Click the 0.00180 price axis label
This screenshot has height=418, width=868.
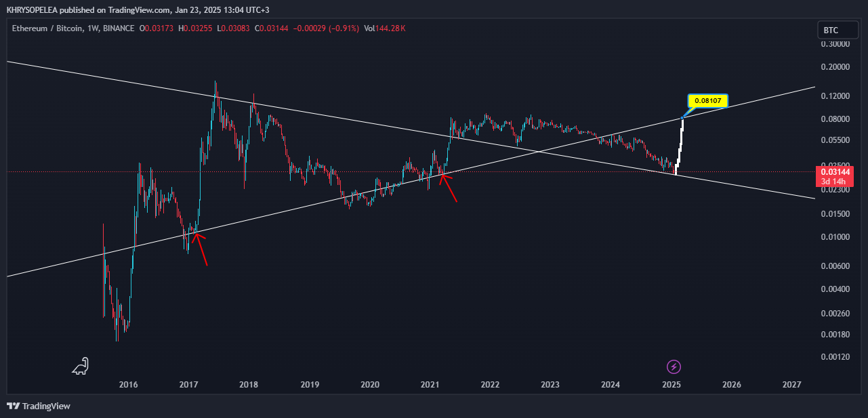coord(835,335)
